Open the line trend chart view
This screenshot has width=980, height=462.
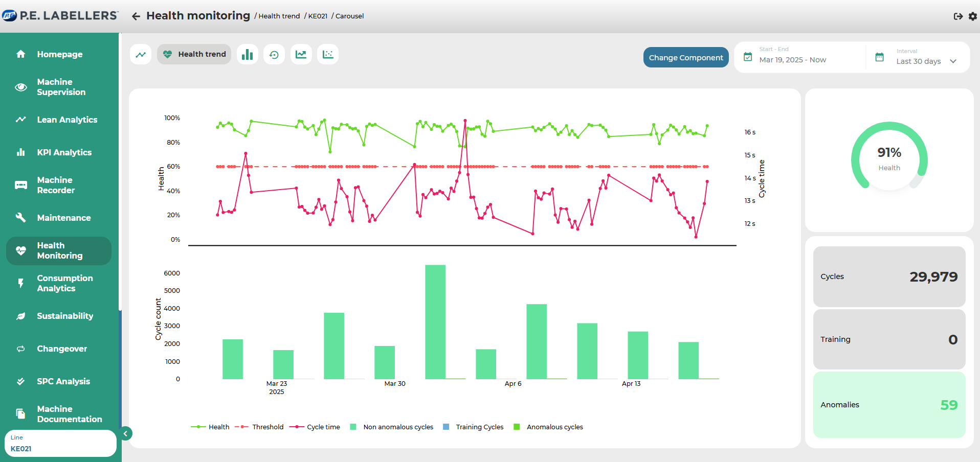[x=141, y=54]
